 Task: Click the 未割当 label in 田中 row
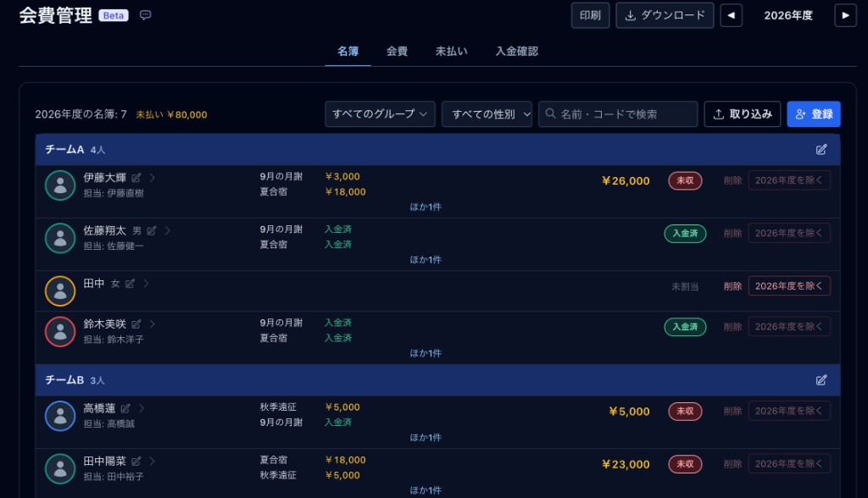(685, 286)
